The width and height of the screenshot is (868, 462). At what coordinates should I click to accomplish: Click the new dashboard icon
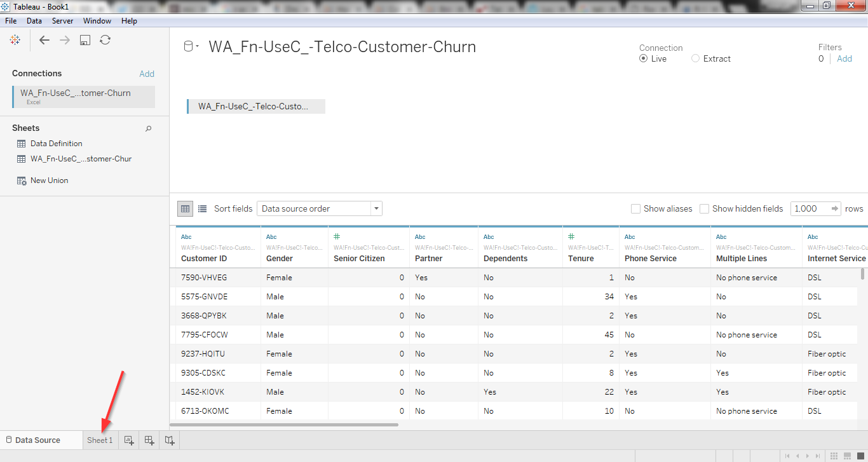[149, 440]
